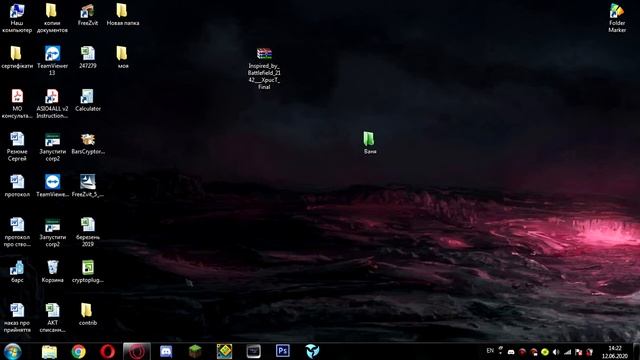
Task: Open Windows Explorer from the taskbar
Action: point(49,351)
